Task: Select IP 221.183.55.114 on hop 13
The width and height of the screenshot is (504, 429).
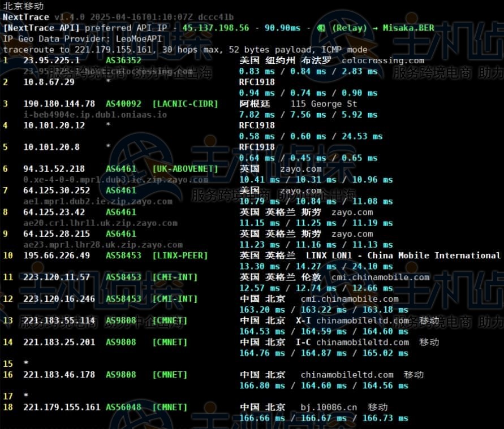Action: click(59, 320)
